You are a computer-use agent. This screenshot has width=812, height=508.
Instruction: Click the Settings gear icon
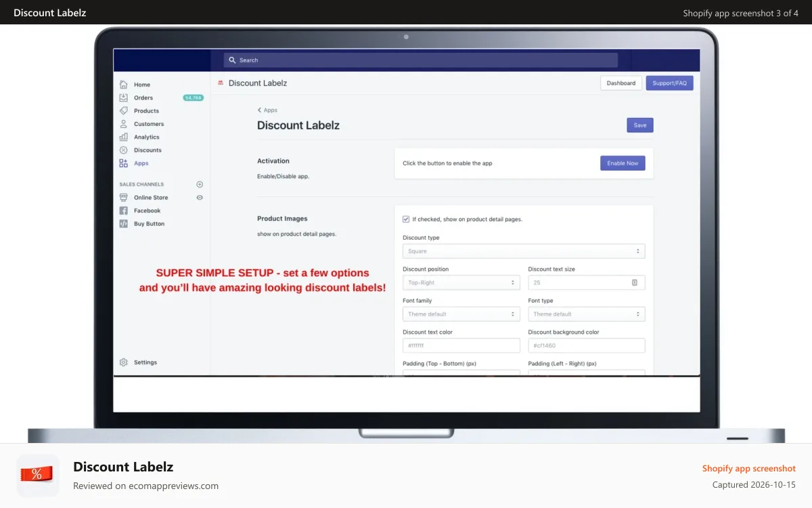(x=123, y=362)
